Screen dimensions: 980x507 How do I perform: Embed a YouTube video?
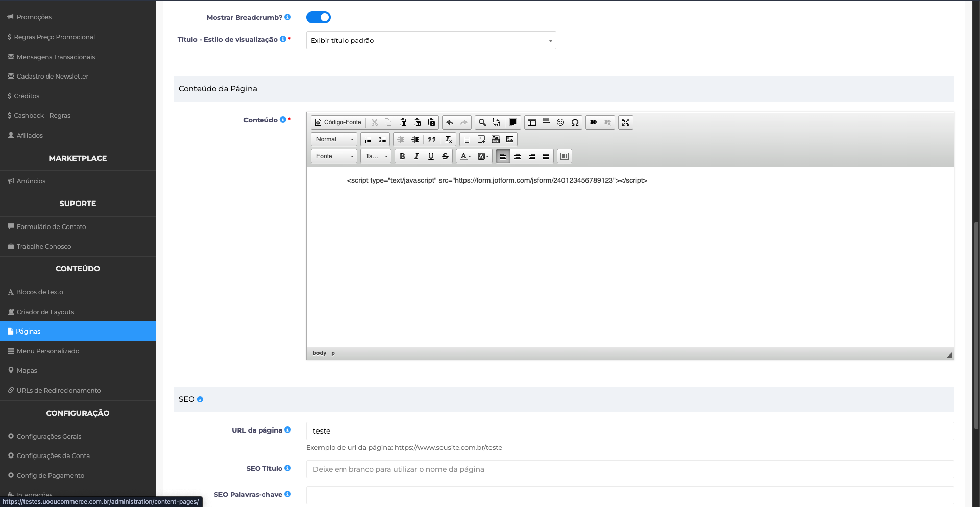[x=496, y=139]
